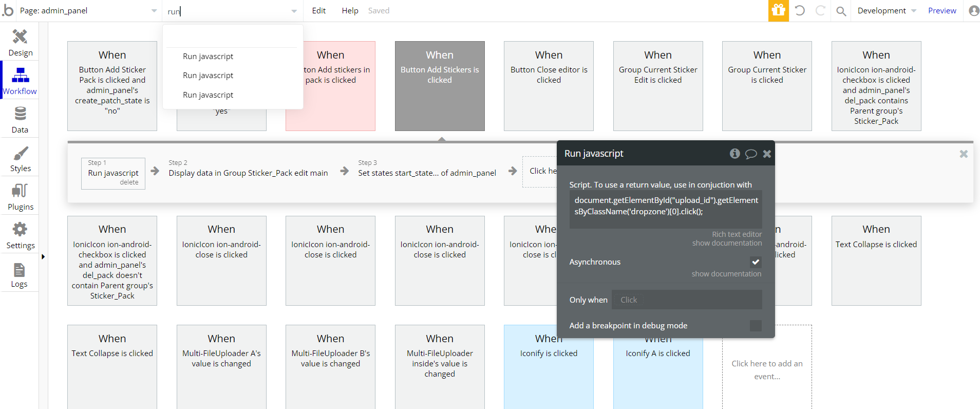Delete Step 1 Run javascript

point(129,182)
